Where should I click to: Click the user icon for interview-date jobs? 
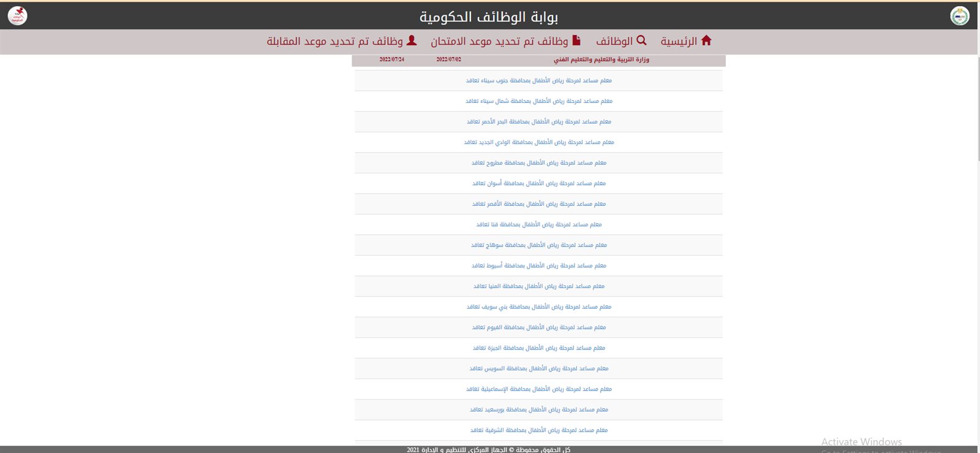[x=412, y=40]
